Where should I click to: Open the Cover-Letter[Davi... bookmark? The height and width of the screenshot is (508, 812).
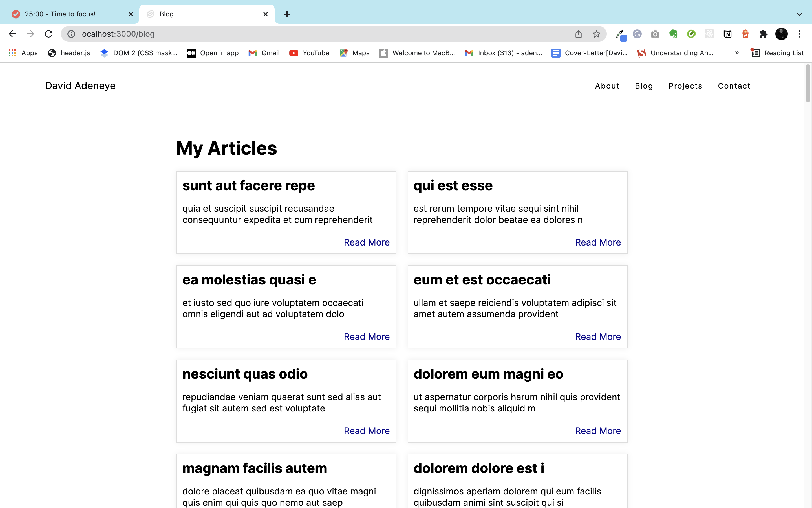click(590, 53)
